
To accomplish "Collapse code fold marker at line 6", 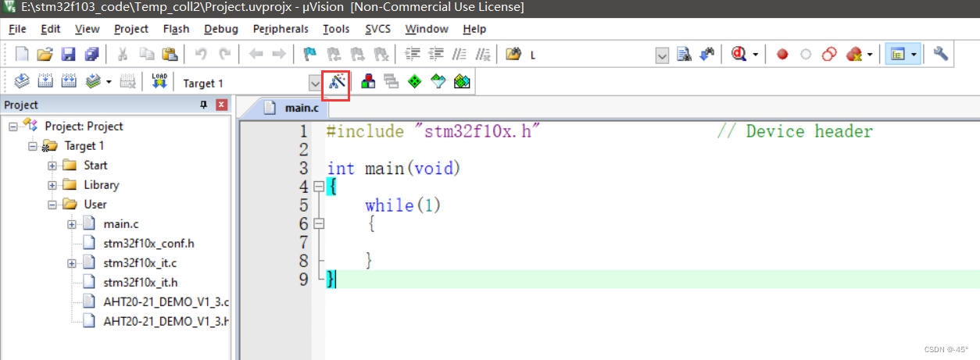I will [318, 223].
